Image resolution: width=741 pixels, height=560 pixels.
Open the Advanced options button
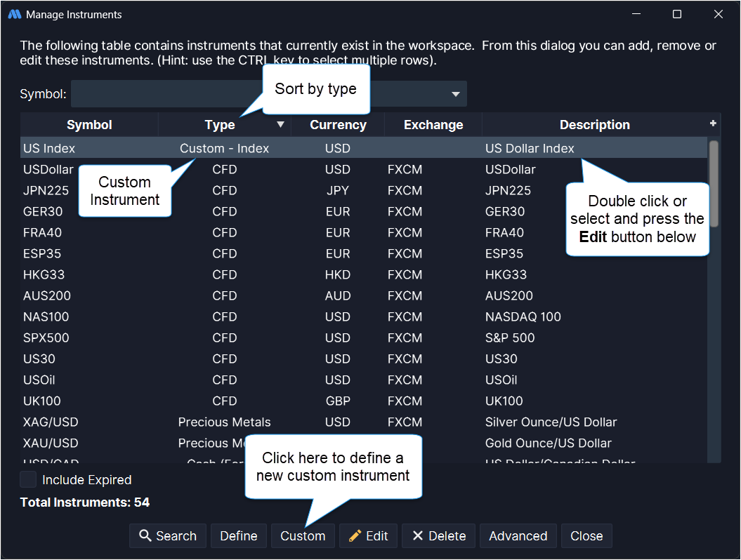518,536
